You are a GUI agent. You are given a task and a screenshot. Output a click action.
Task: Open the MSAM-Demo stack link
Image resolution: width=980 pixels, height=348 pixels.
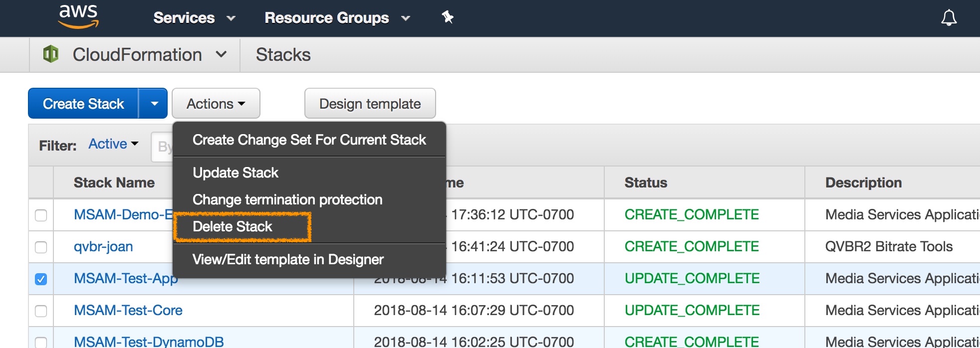coord(123,214)
